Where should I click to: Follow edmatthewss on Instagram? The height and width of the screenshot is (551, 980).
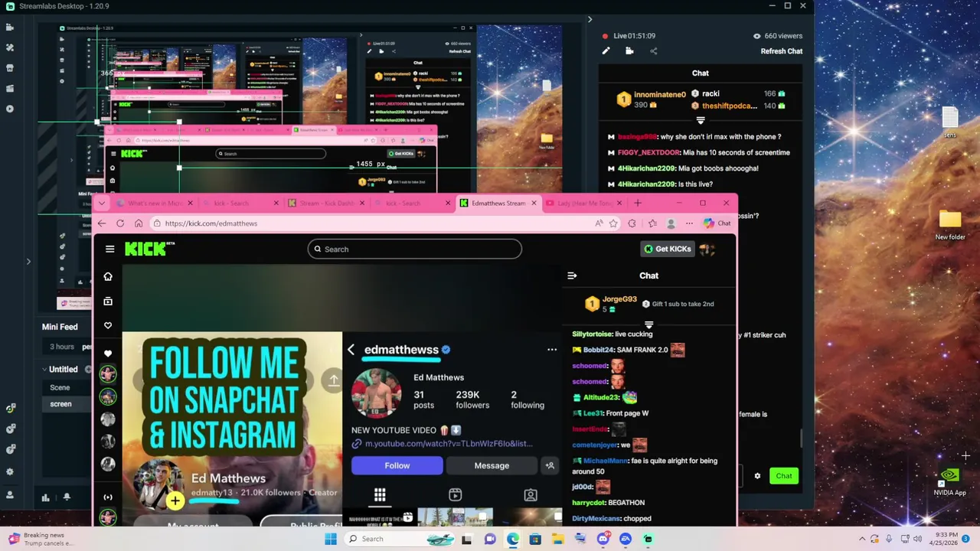point(397,465)
